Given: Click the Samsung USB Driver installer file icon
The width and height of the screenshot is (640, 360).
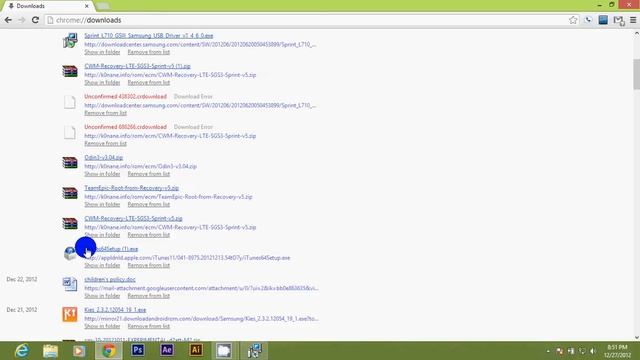Looking at the screenshot, I should point(70,40).
